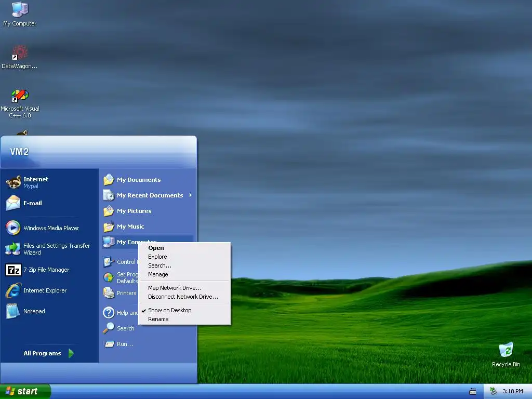Click the My Computer icon in the Start menu

coord(109,242)
